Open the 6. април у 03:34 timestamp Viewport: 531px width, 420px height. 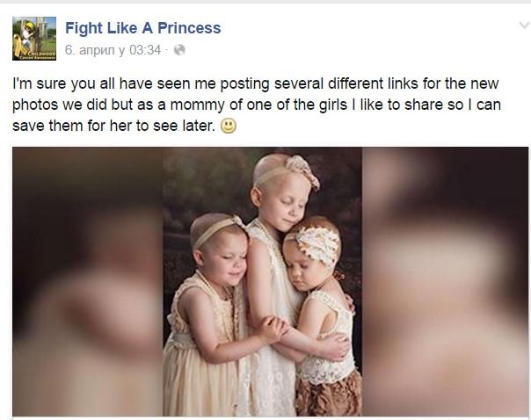click(113, 50)
